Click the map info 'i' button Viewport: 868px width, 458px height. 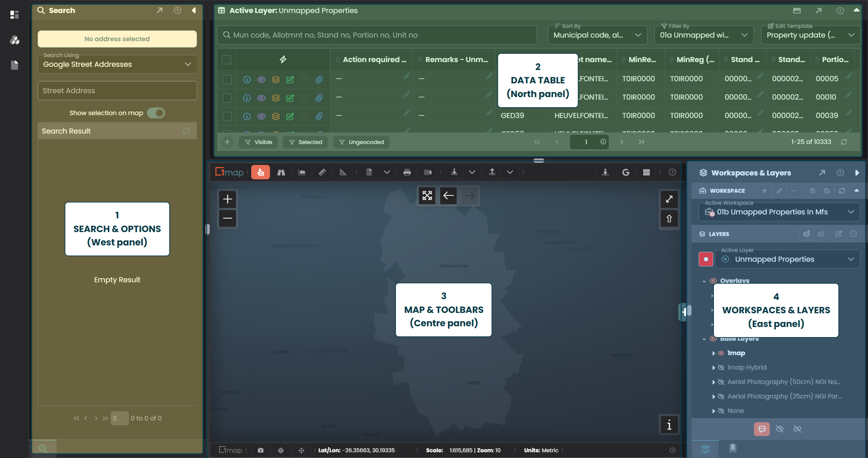point(669,425)
